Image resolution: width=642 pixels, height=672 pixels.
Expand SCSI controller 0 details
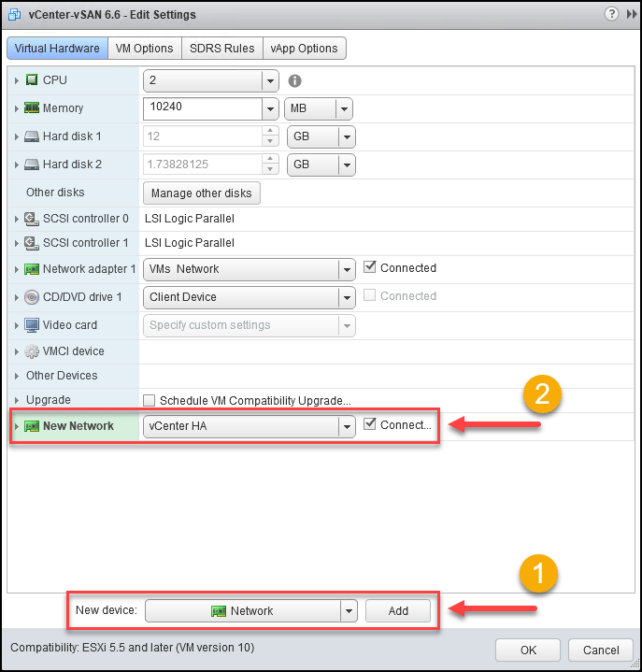click(16, 219)
